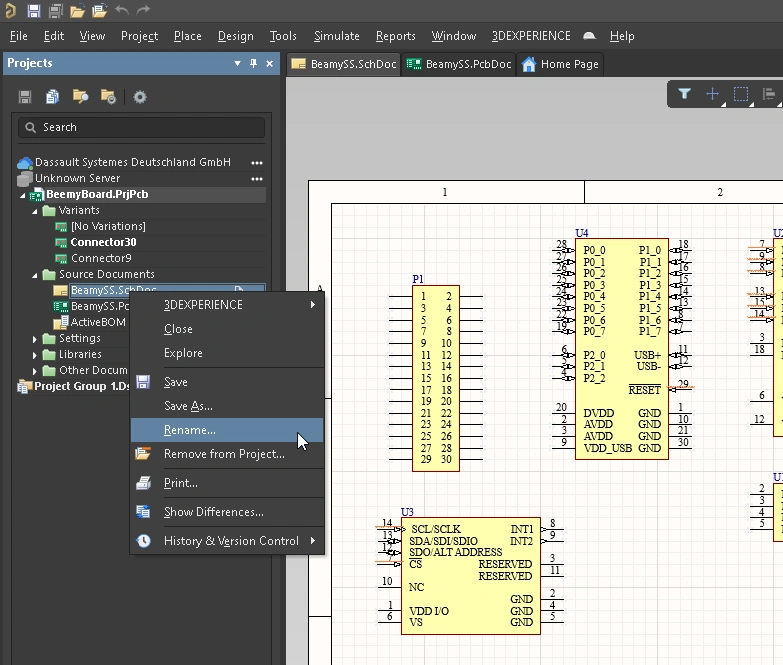Select component U3 on schematic
783x665 pixels.
pyautogui.click(x=470, y=576)
